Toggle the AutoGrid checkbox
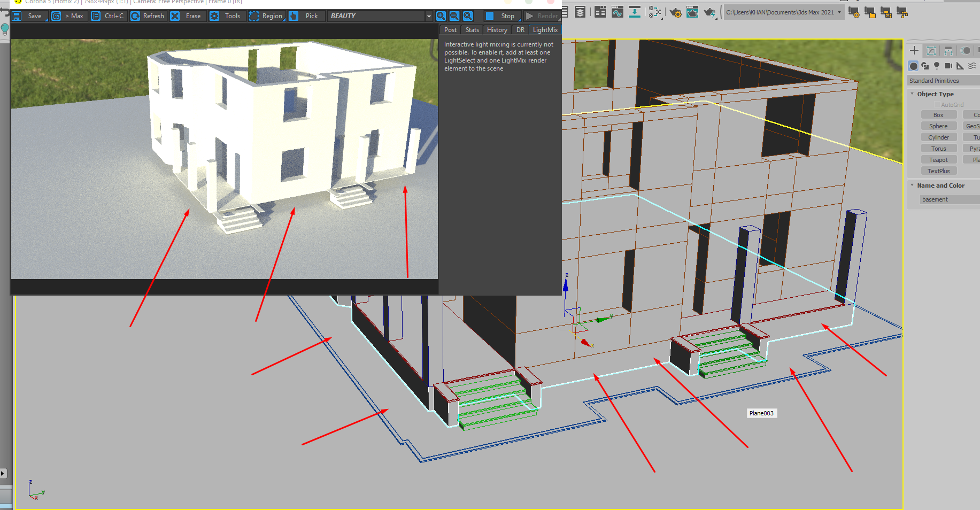Image resolution: width=980 pixels, height=510 pixels. click(937, 105)
